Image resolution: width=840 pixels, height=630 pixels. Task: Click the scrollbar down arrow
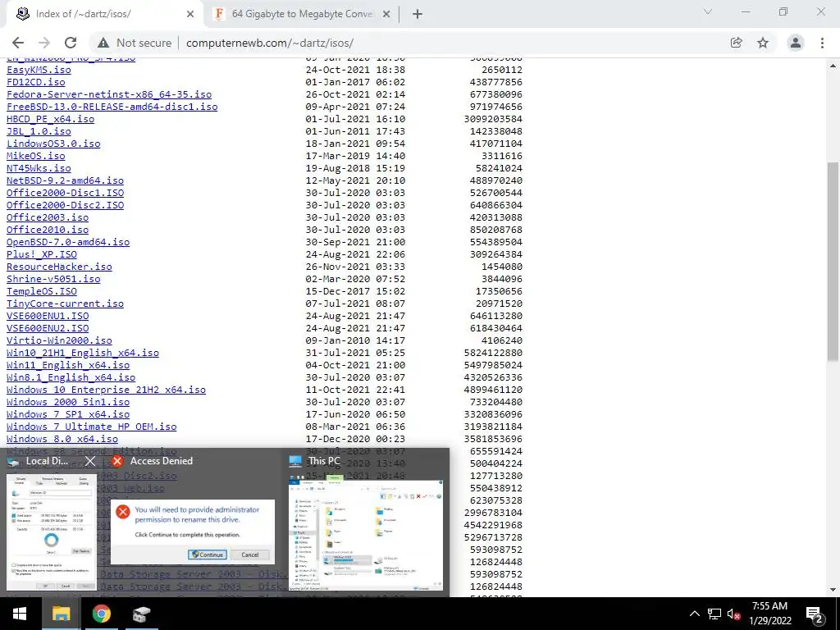(833, 590)
